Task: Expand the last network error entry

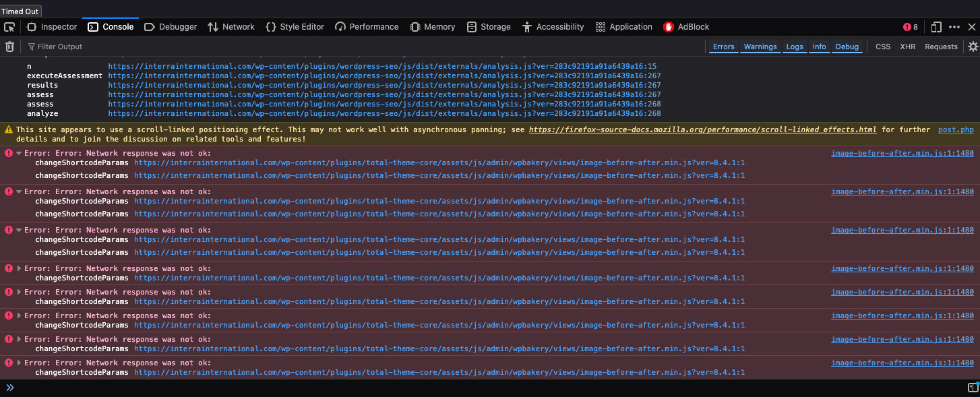Action: 19,363
